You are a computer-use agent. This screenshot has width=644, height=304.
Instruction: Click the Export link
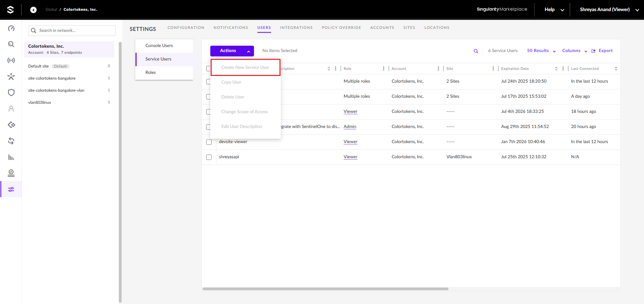pyautogui.click(x=602, y=51)
